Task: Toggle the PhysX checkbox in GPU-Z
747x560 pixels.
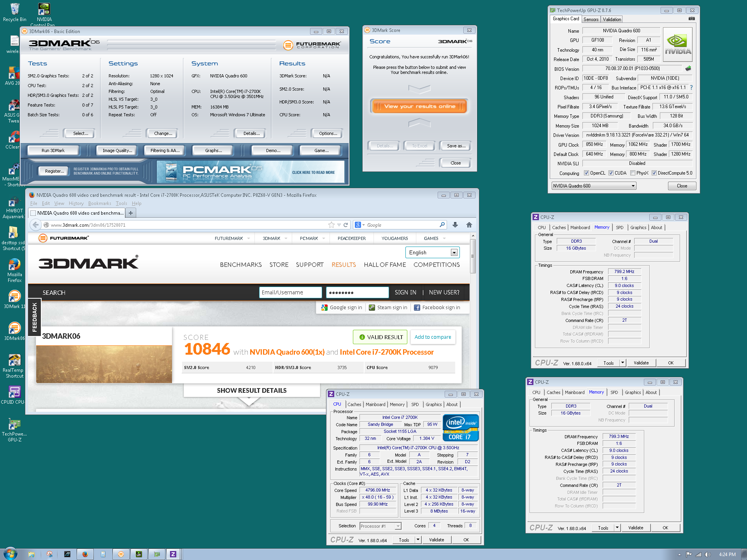Action: 633,173
